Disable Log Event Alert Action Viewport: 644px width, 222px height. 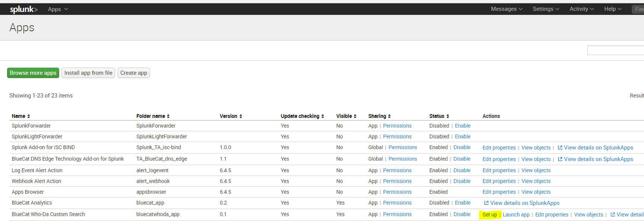[x=462, y=170]
